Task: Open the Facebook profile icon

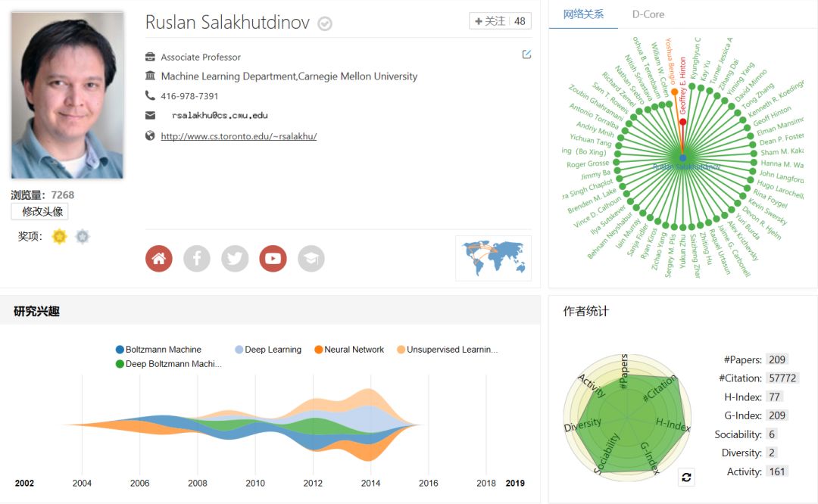Action: [197, 259]
